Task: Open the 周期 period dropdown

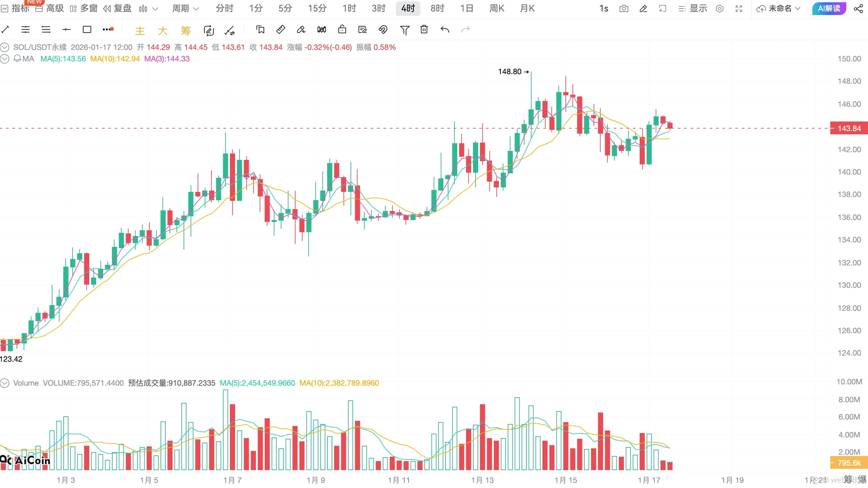Action: pos(185,8)
